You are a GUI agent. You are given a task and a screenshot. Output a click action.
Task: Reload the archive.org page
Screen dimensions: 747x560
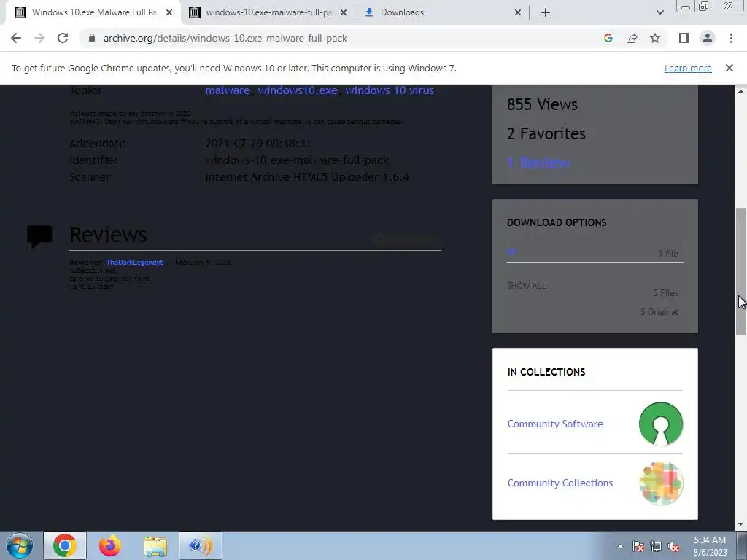click(x=63, y=38)
